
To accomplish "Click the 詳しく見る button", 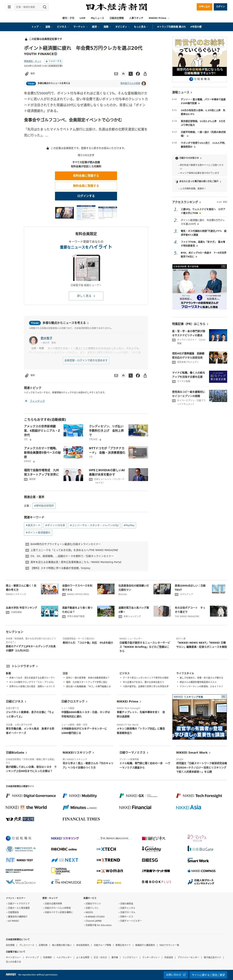I will [x=86, y=296].
